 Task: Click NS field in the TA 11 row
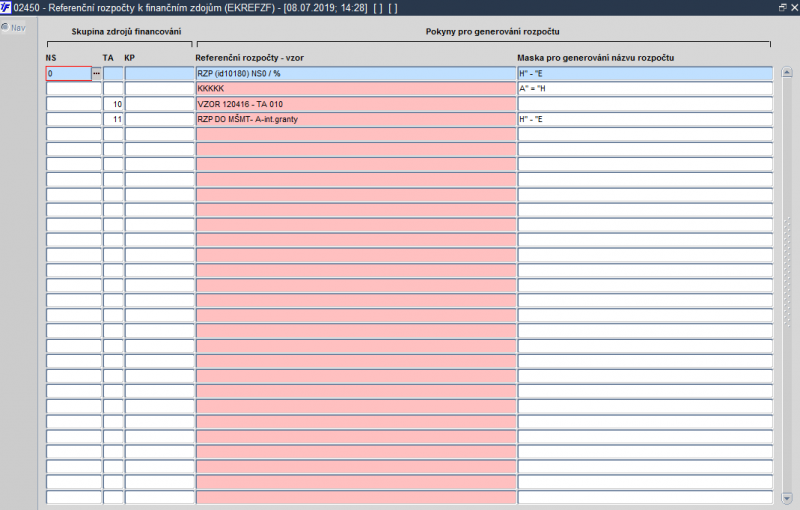pyautogui.click(x=74, y=119)
